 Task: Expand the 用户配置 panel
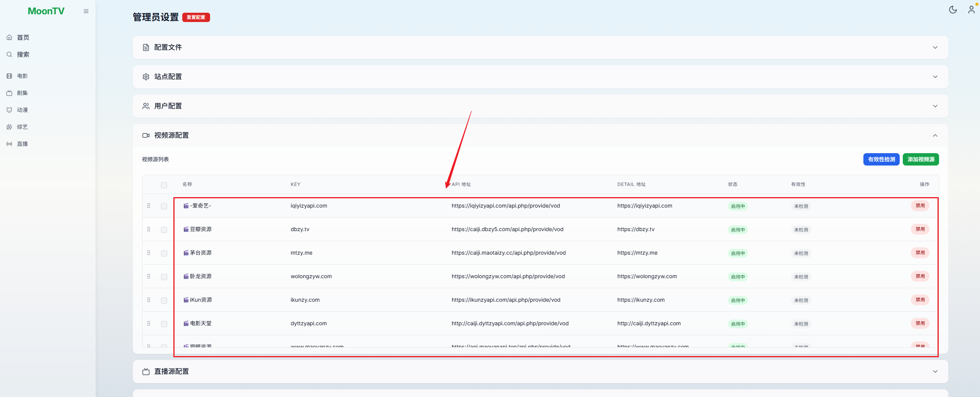pos(935,106)
